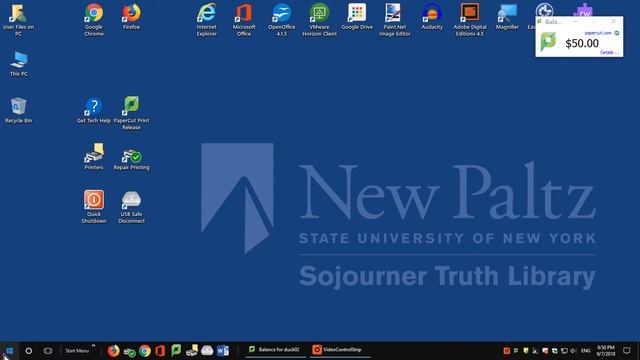Select Adobe Digital Editions 4.5 icon

(470, 20)
